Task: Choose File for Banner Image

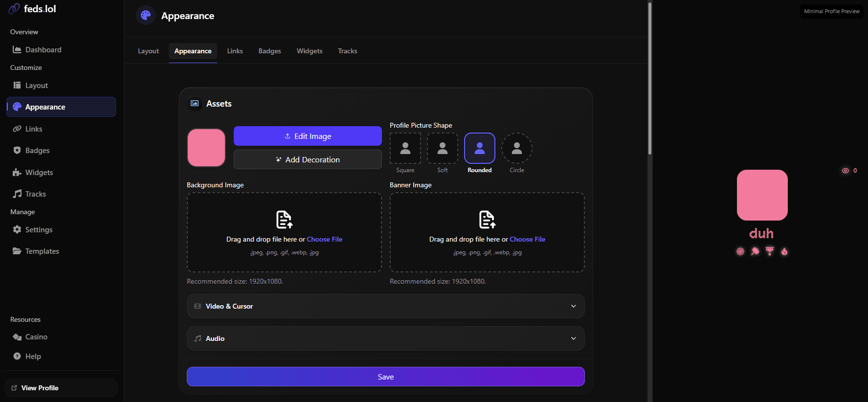Action: [527, 239]
